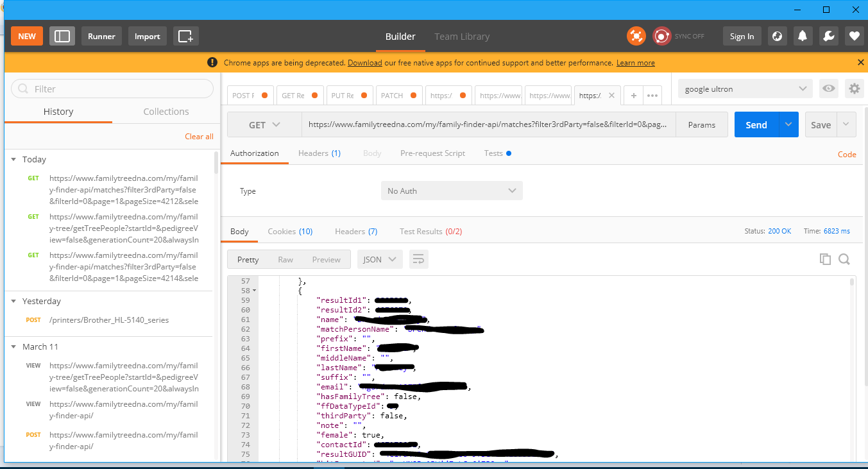Open a new window with the plus-window icon
The height and width of the screenshot is (469, 868).
[x=185, y=36]
